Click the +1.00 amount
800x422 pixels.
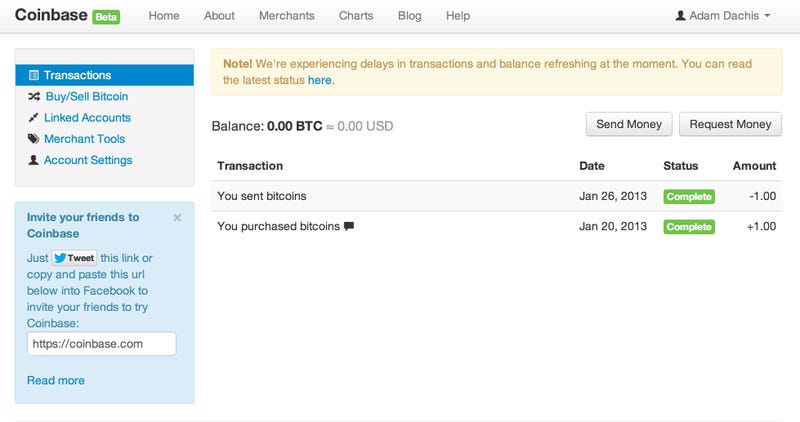761,227
